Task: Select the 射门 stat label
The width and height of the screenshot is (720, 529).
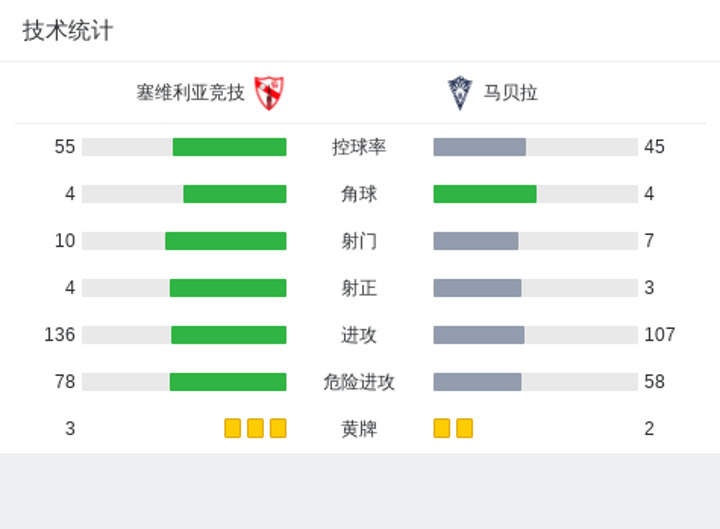Action: (x=359, y=241)
